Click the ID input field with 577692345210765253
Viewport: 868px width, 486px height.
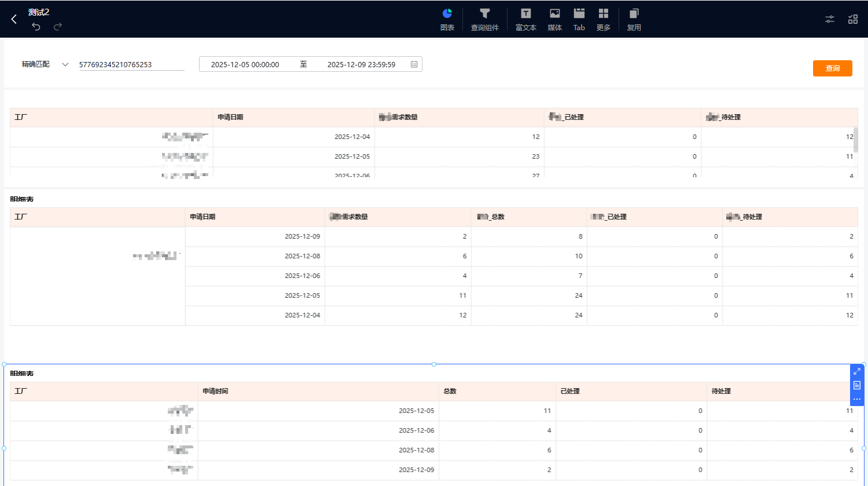pos(131,64)
